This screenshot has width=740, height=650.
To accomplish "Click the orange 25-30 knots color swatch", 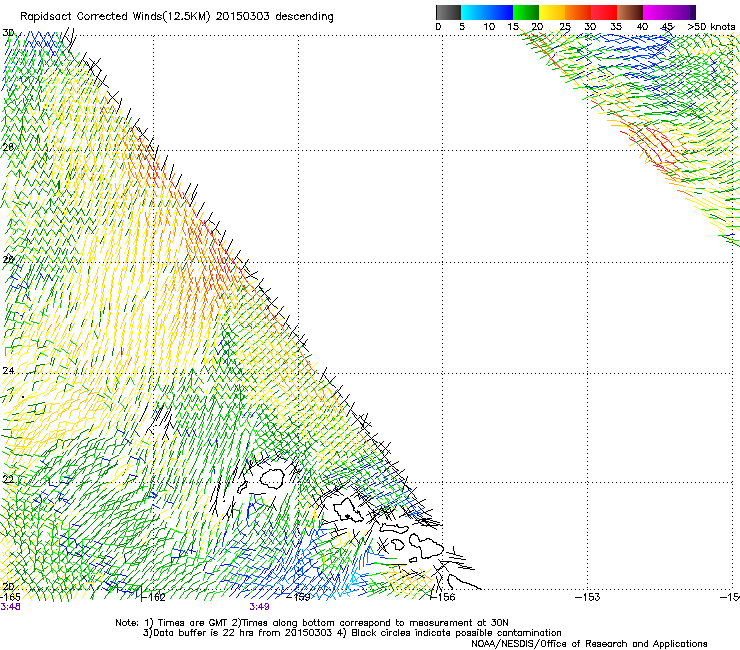I will (578, 12).
